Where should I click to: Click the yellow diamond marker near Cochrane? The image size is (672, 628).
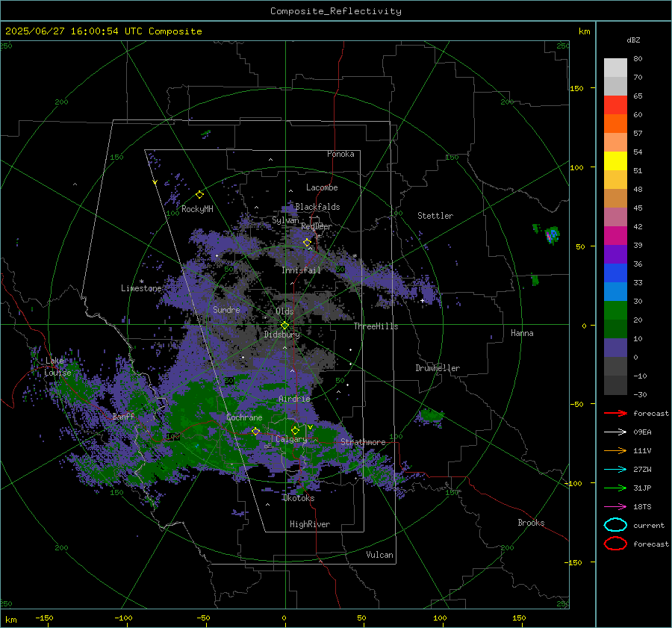click(x=255, y=432)
